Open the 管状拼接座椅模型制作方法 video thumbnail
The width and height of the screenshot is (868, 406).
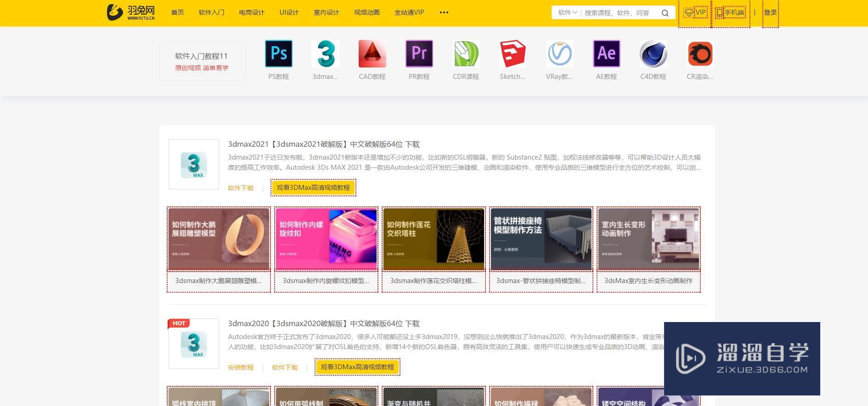click(541, 239)
